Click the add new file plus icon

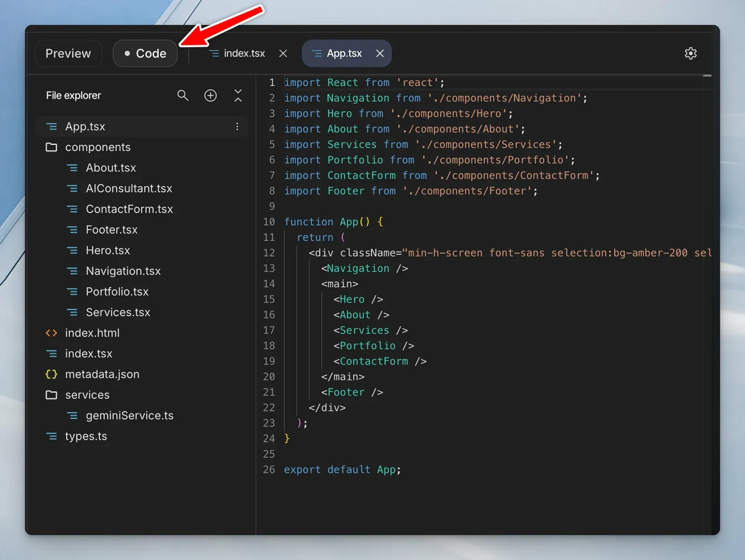(x=210, y=95)
